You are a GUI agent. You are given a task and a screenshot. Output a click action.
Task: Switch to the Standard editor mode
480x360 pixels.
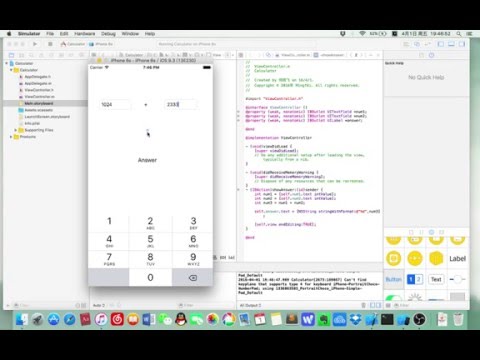406,44
